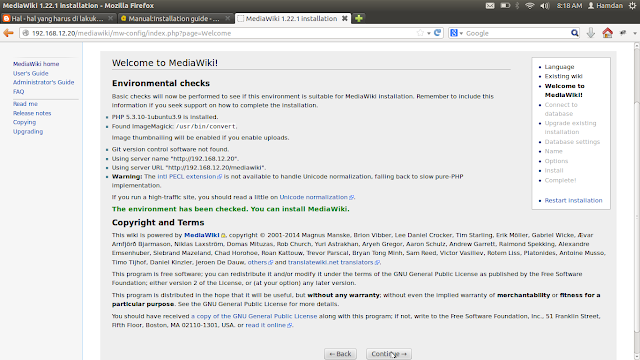
Task: Open Administrator's Guide link
Action: pos(43,82)
